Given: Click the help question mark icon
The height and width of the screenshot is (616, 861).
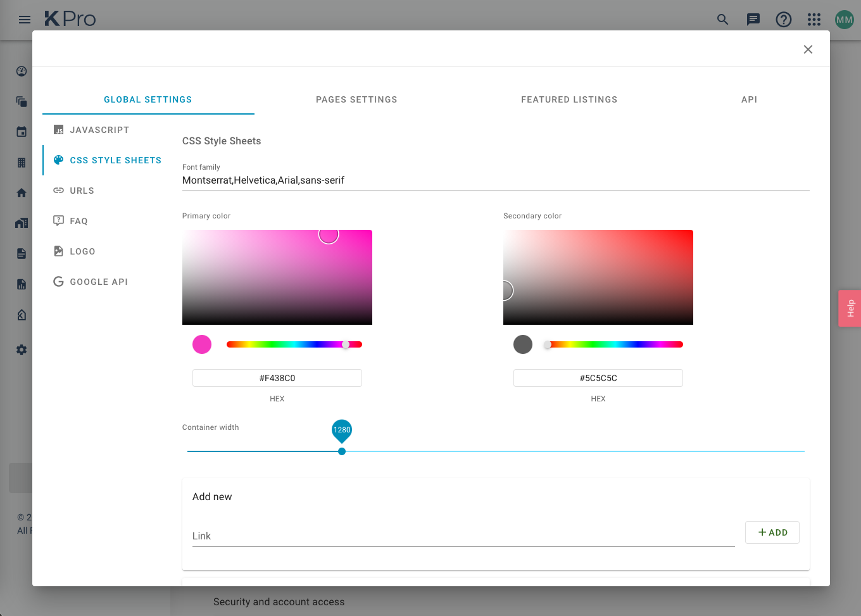Looking at the screenshot, I should pyautogui.click(x=783, y=20).
